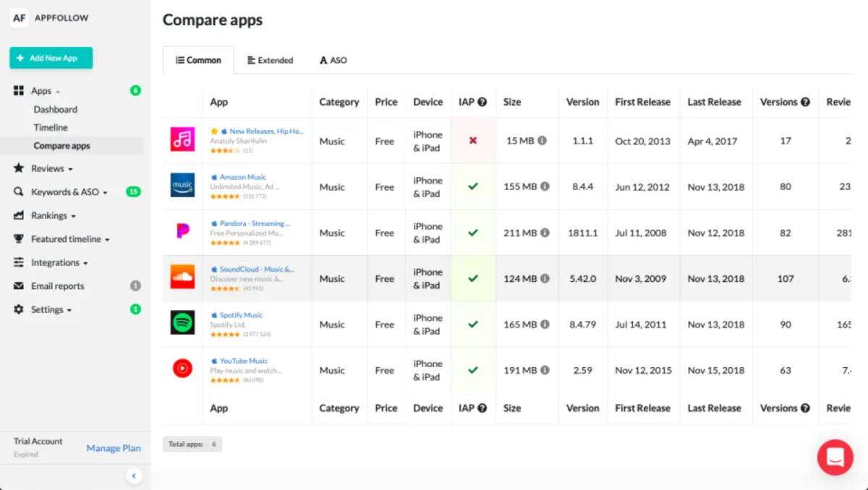Toggle the star on New Releases app
This screenshot has width=868, height=490.
(214, 132)
